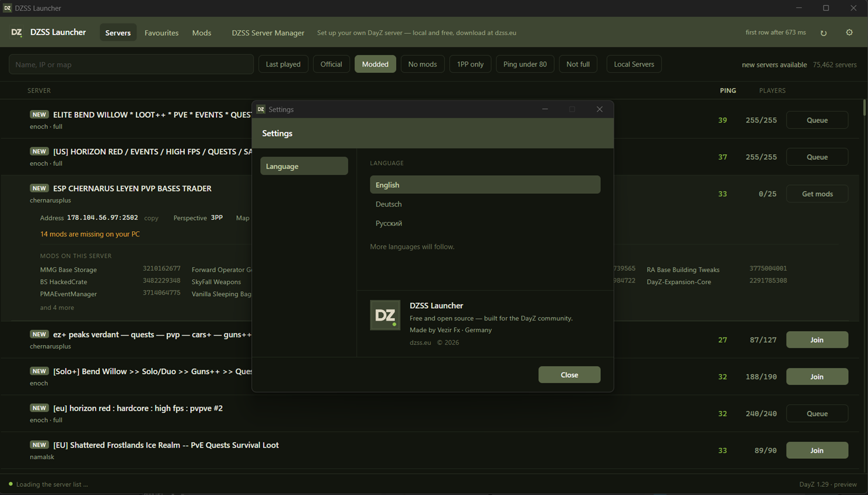Open the Favourites tab

click(162, 33)
